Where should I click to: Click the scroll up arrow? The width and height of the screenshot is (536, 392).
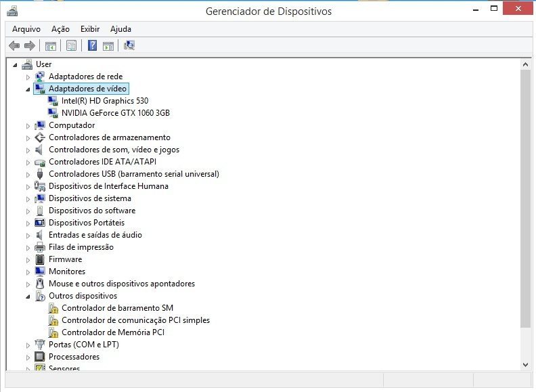[525, 64]
